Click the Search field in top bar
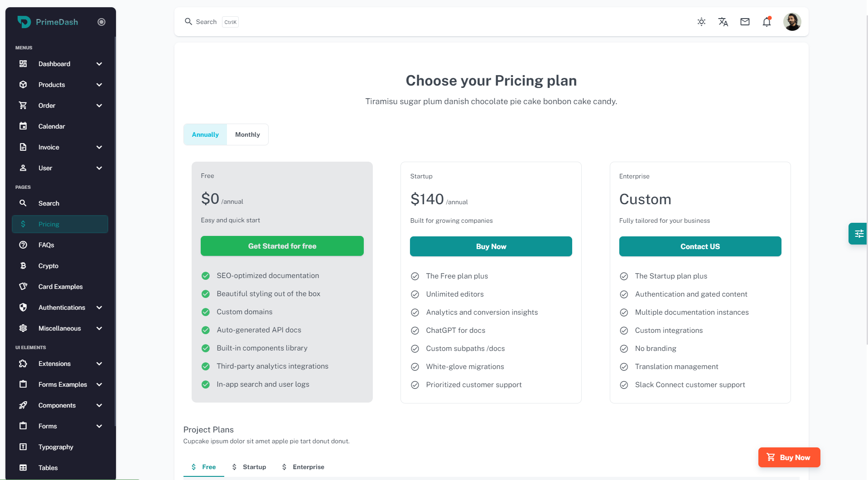The height and width of the screenshot is (480, 868). 206,22
